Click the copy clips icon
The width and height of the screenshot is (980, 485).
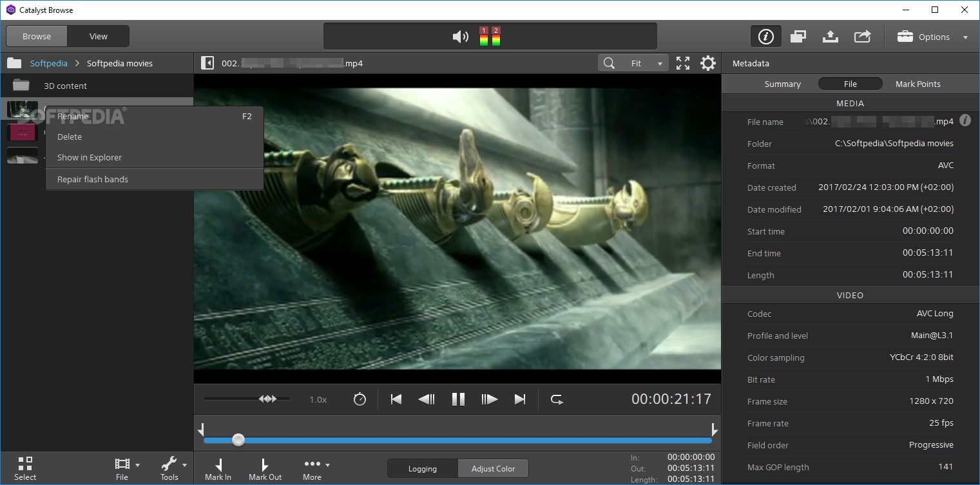[x=798, y=37]
